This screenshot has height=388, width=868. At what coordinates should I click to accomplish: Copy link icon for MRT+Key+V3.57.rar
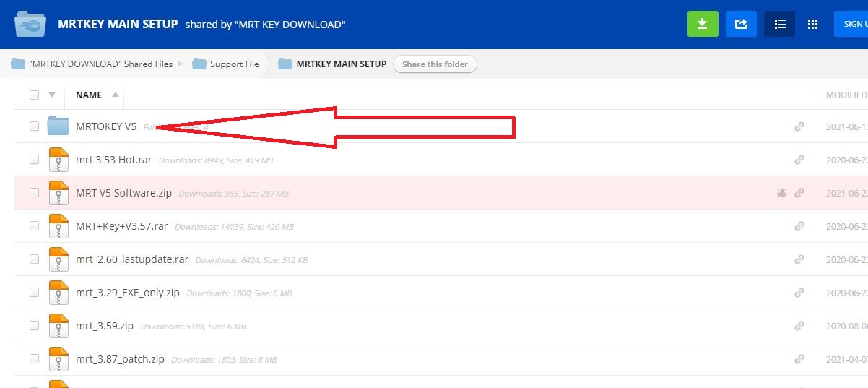pos(799,226)
